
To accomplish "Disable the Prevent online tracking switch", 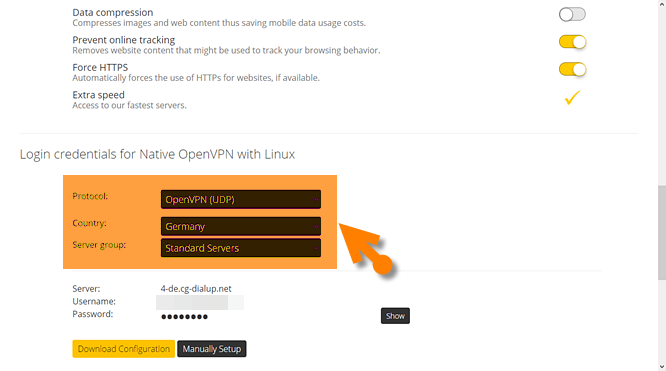I will 572,42.
